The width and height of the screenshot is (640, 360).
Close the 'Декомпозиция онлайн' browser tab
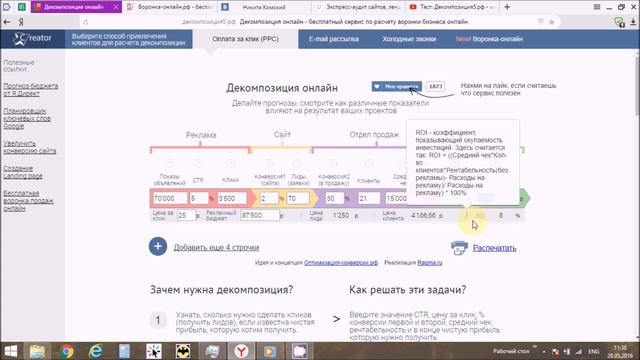tap(116, 7)
